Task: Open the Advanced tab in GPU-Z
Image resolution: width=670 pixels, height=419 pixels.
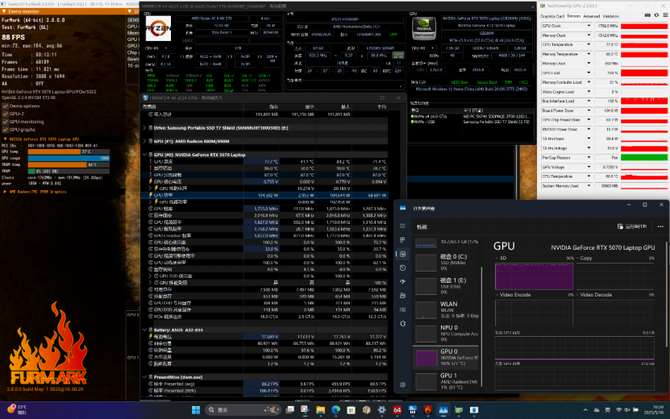Action: pyautogui.click(x=592, y=16)
